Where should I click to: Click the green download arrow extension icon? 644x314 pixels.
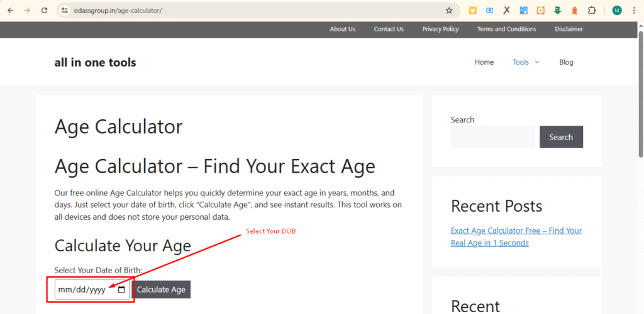coord(557,11)
